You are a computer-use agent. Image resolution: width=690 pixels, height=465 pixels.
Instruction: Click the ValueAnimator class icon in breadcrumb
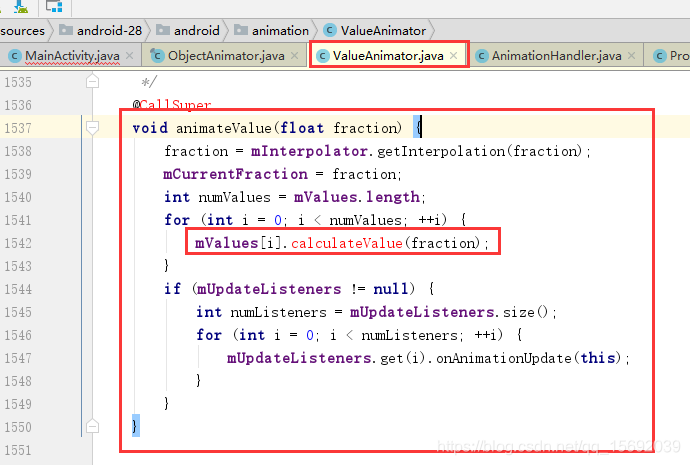pos(330,30)
